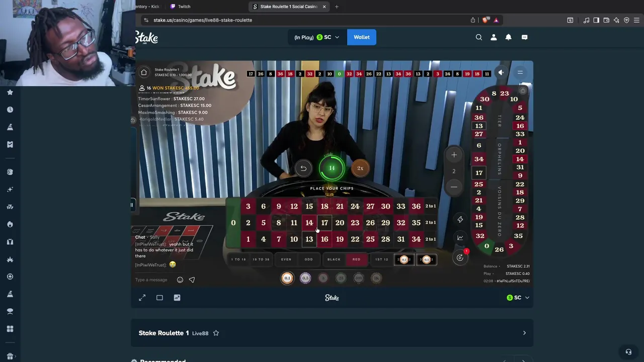Viewport: 644px width, 362px height.
Task: Send chat message with paper plane icon
Action: [x=192, y=280]
